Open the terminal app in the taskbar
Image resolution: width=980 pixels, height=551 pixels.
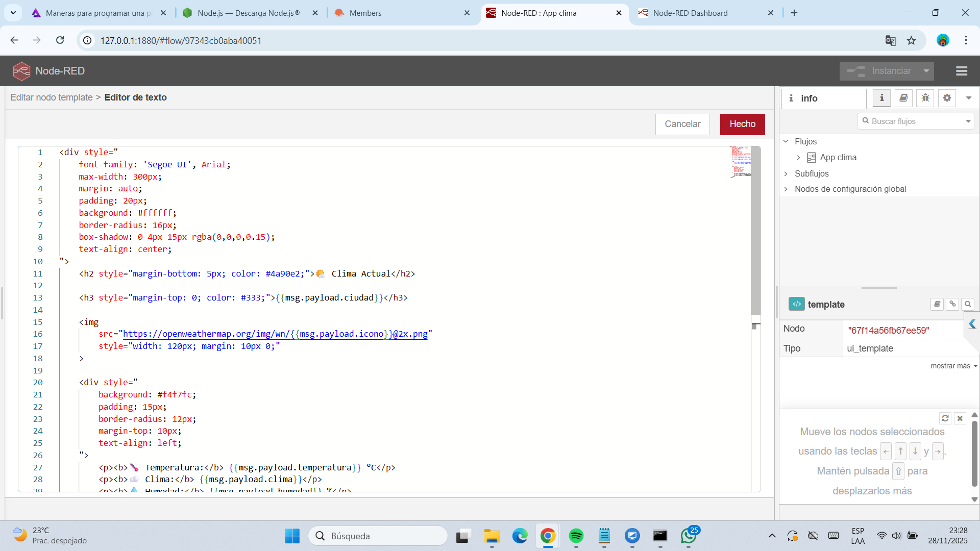click(x=660, y=536)
